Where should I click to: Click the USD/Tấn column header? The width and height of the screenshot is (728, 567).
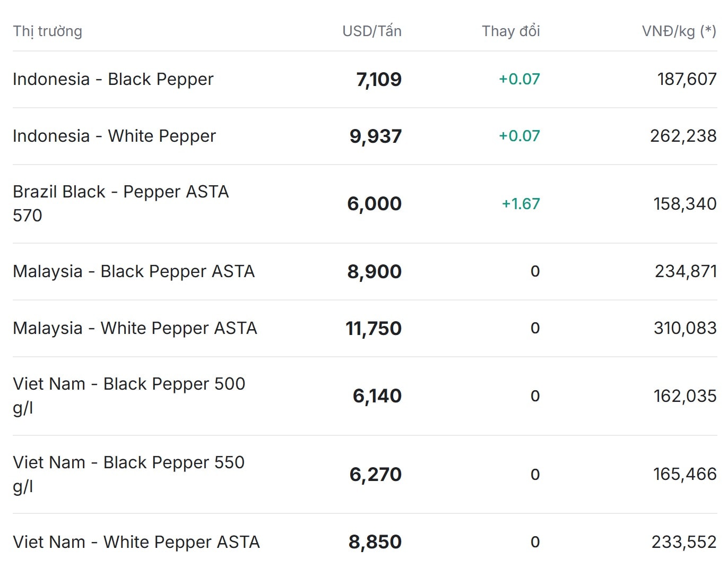coord(372,31)
